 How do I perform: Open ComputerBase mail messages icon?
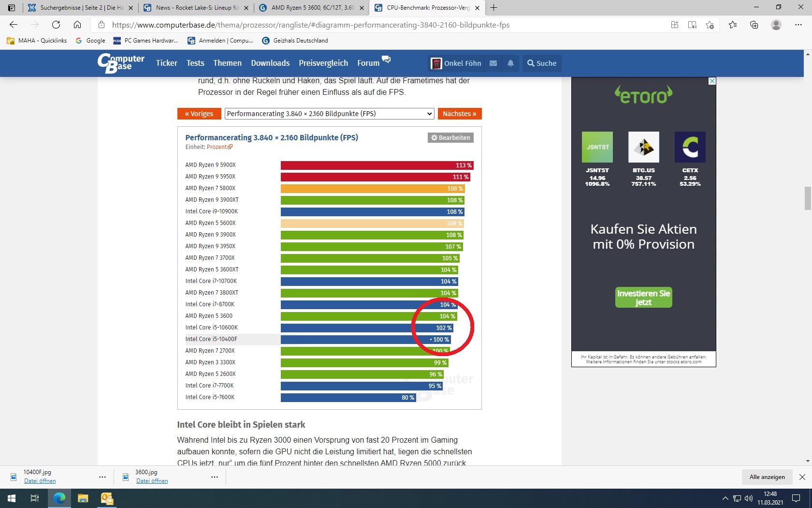pos(493,63)
